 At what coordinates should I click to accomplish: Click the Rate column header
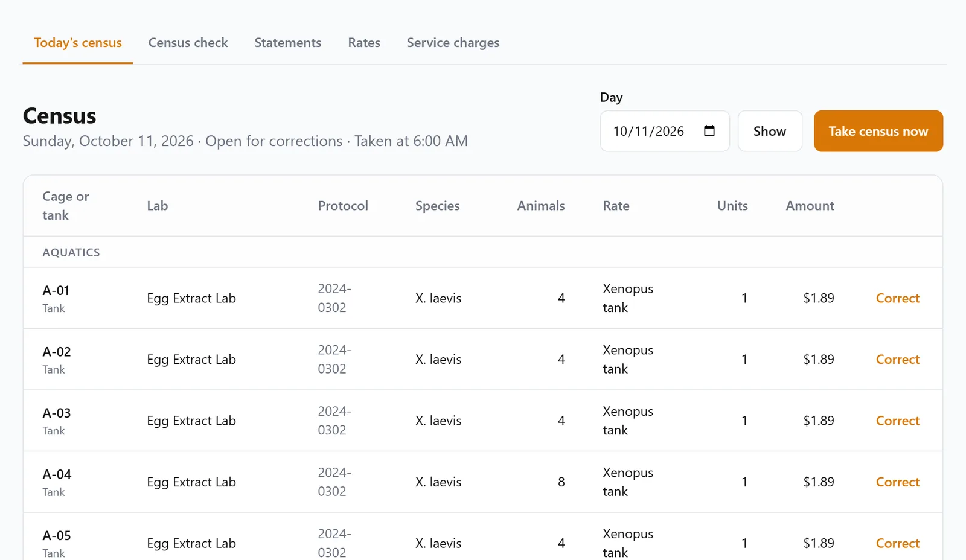click(x=616, y=206)
